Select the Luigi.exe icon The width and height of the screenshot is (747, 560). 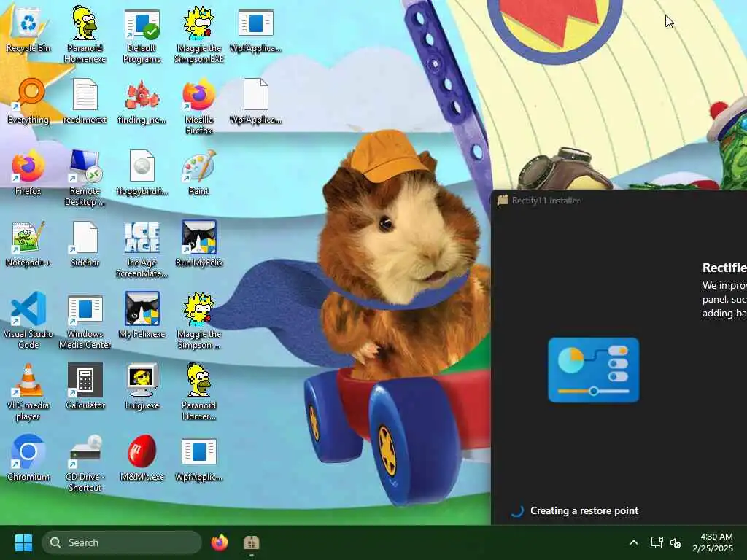click(x=142, y=386)
